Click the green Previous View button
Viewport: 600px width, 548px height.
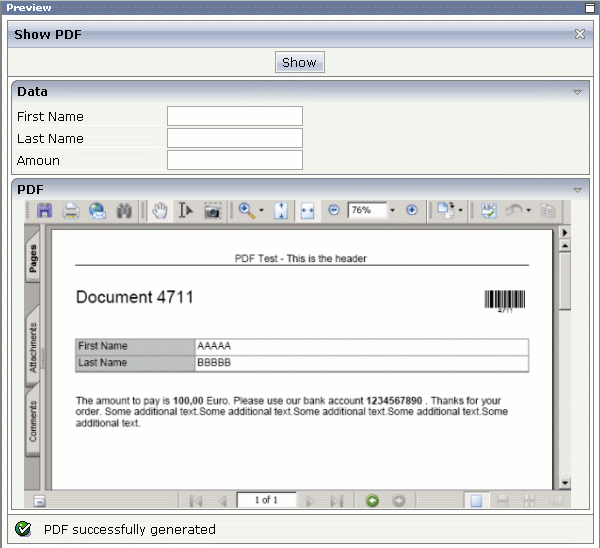pyautogui.click(x=372, y=500)
